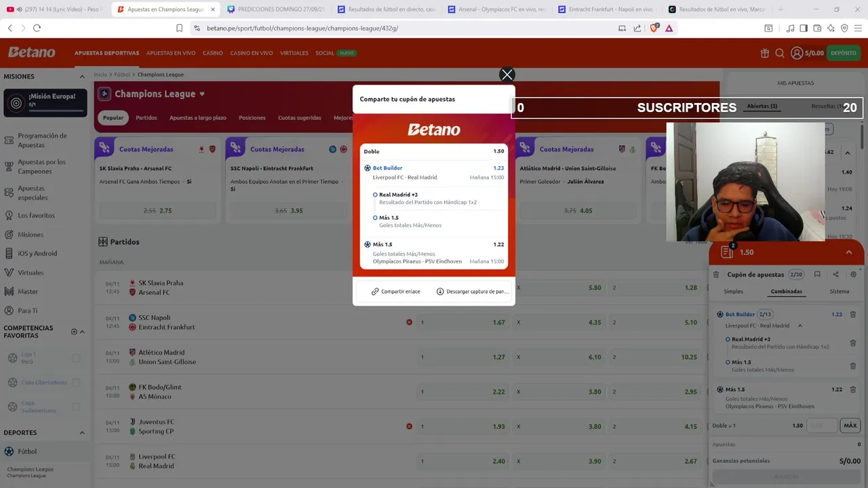The height and width of the screenshot is (488, 868).
Task: Collapse the bet slip header chevron
Action: tap(848, 252)
